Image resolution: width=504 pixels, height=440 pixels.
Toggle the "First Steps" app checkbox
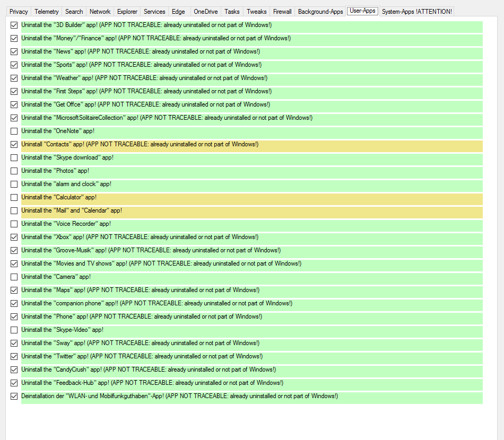[14, 92]
